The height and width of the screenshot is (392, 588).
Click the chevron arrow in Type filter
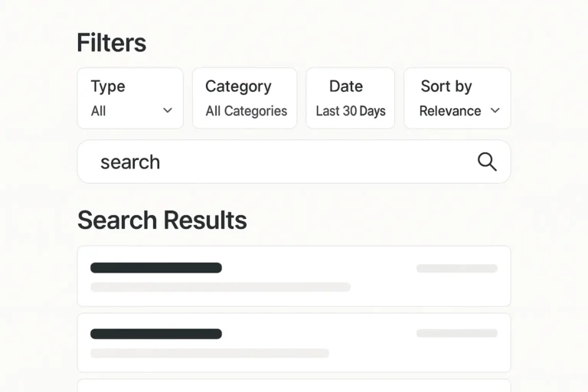pyautogui.click(x=168, y=111)
